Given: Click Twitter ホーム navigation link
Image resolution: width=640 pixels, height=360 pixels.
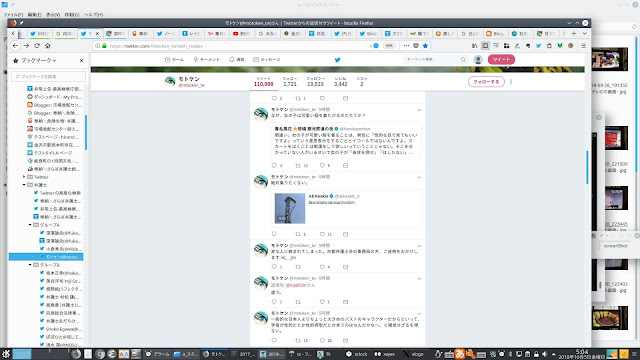Looking at the screenshot, I should [x=174, y=60].
